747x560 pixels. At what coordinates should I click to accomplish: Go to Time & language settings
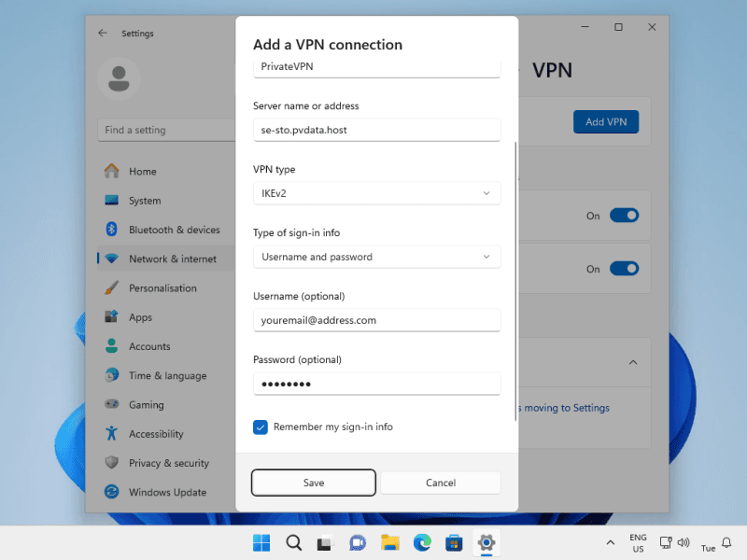pos(167,375)
